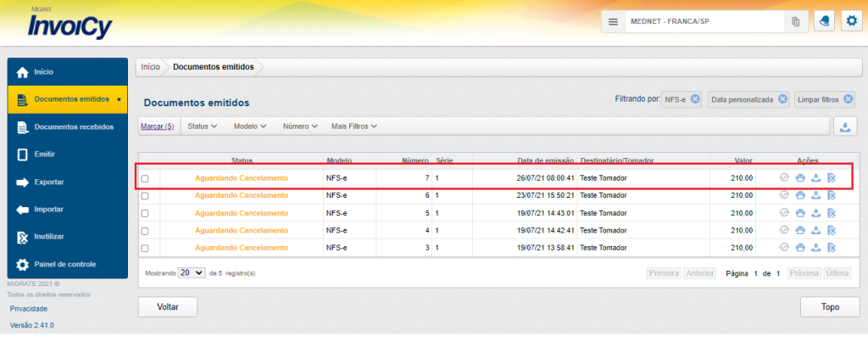
Task: Change the records-per-page dropdown showing 20
Action: (192, 273)
